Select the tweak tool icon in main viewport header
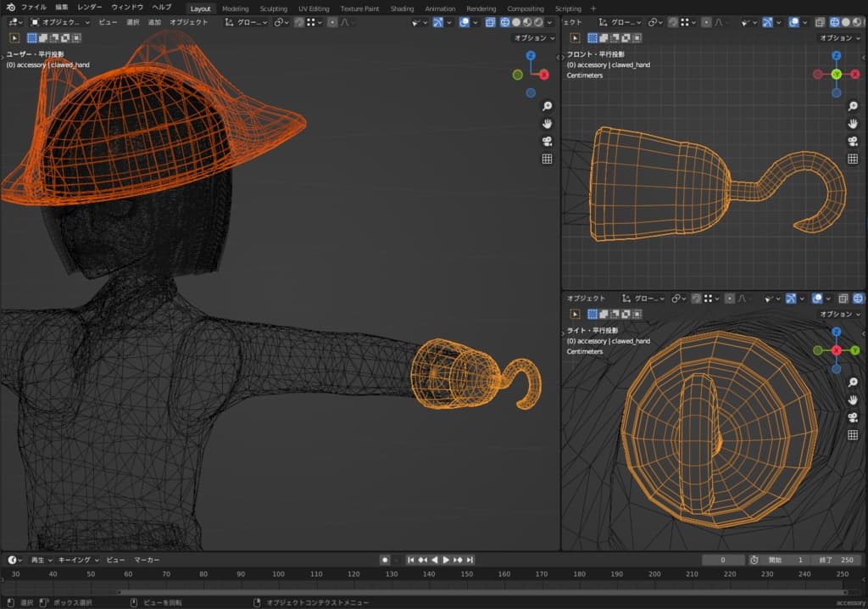Screen dimensions: 868x609 coord(15,37)
